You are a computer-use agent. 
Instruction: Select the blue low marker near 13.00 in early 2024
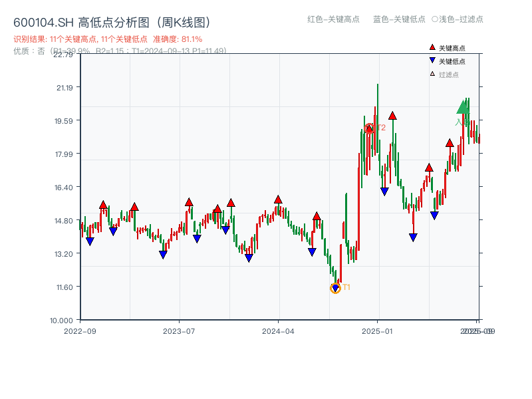[x=249, y=258]
